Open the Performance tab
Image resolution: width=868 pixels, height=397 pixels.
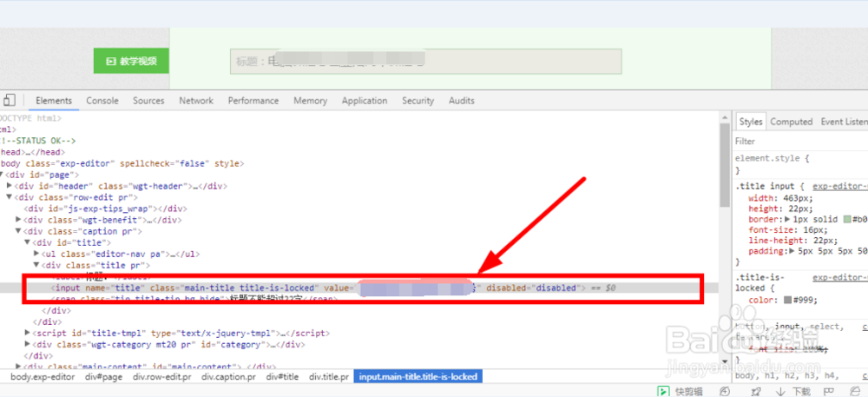(253, 101)
